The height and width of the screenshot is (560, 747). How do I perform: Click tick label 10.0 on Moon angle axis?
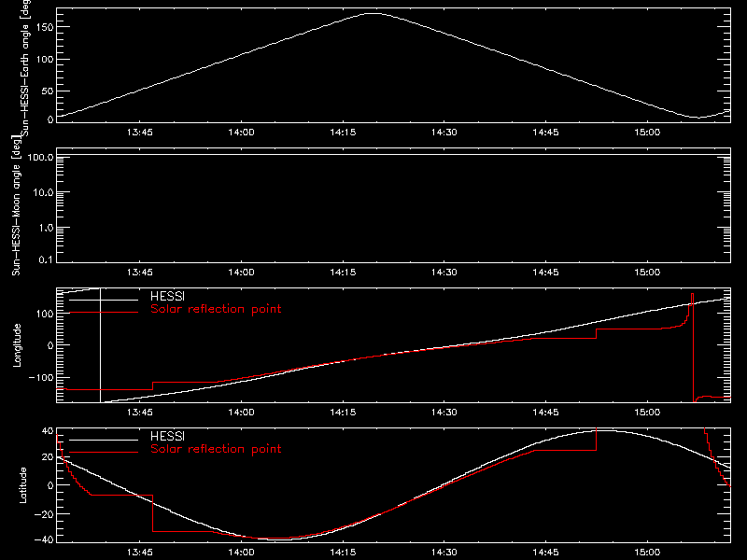click(x=43, y=192)
